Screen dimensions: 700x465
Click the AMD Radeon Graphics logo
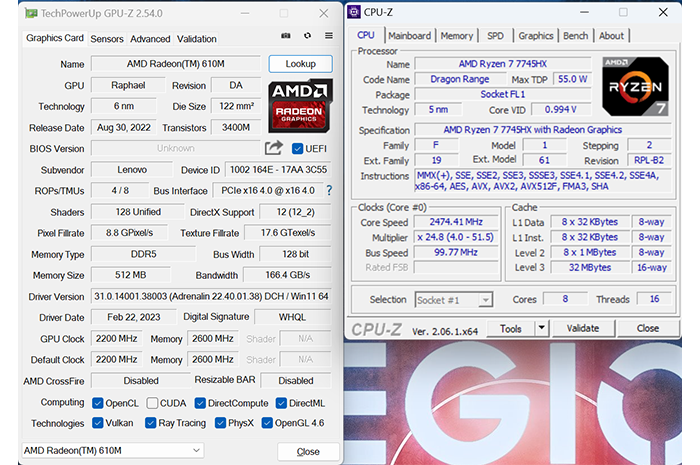click(300, 106)
